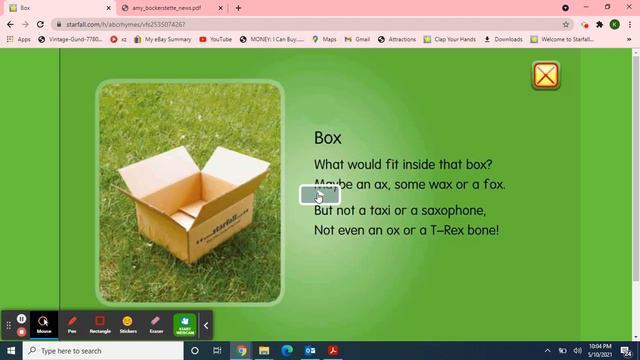Go back to the previous page
This screenshot has width=640, height=360.
(x=10, y=24)
